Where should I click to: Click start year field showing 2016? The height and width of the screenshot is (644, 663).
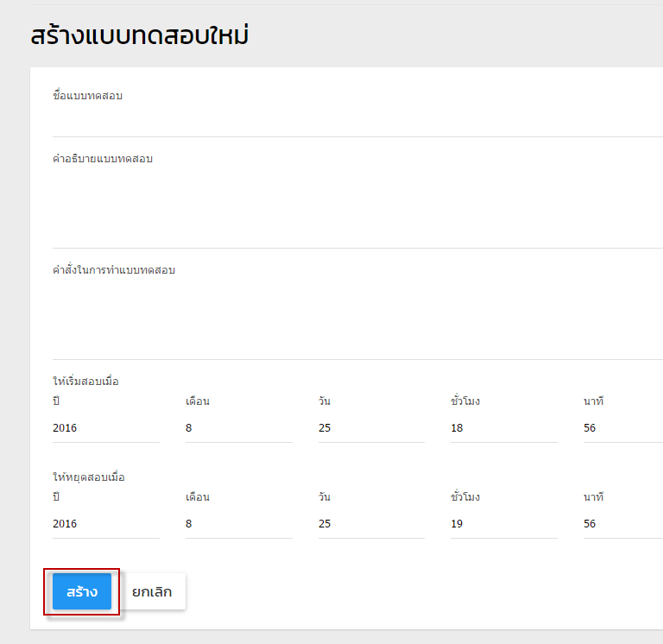(106, 428)
